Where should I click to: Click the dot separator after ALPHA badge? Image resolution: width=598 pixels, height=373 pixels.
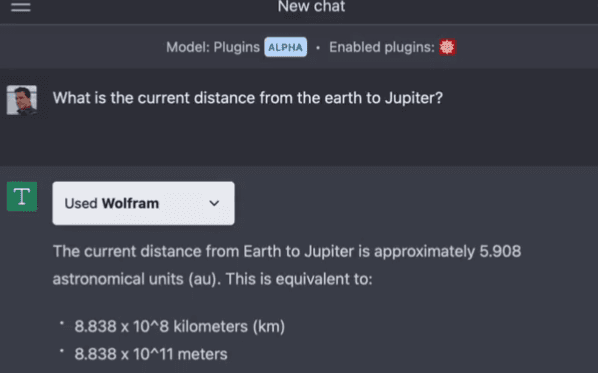click(x=318, y=48)
